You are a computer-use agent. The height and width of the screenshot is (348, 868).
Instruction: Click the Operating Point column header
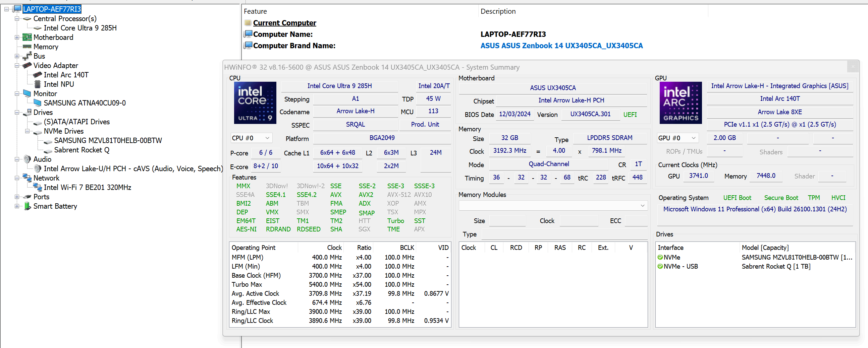(264, 248)
